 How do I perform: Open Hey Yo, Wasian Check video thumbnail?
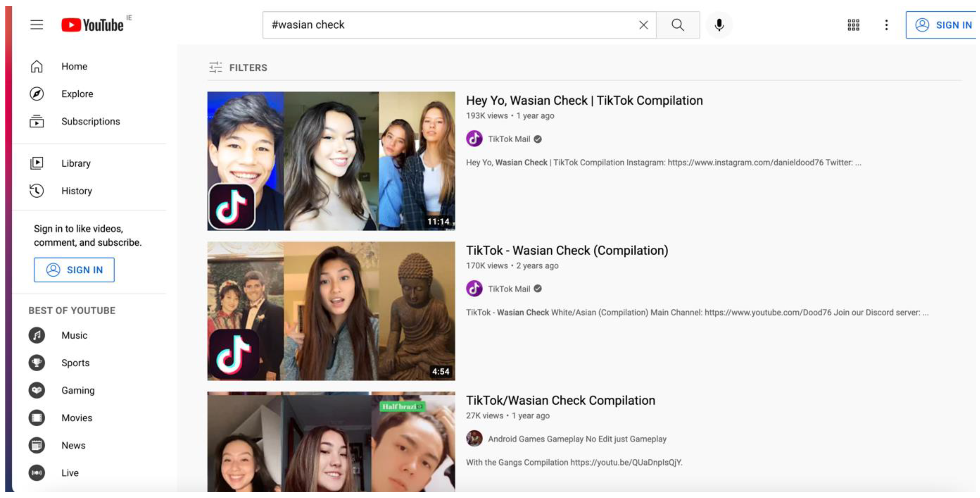coord(331,161)
